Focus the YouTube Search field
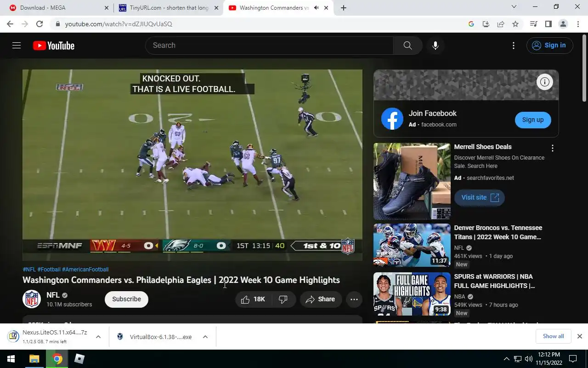Image resolution: width=588 pixels, height=368 pixels. click(269, 46)
